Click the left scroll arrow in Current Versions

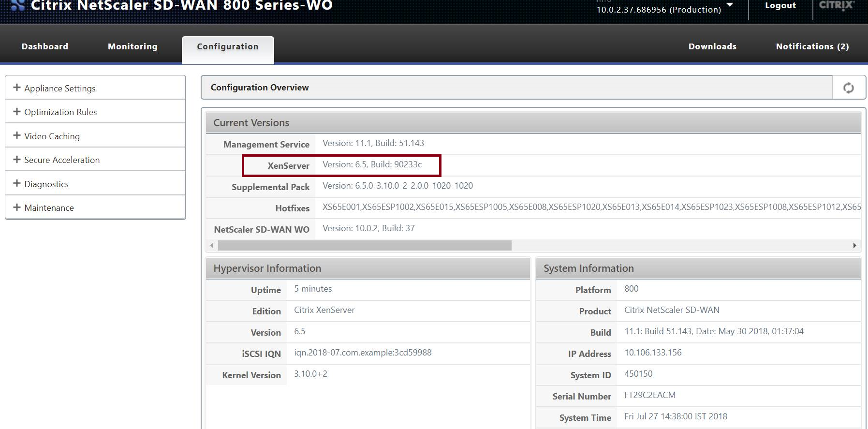click(212, 246)
